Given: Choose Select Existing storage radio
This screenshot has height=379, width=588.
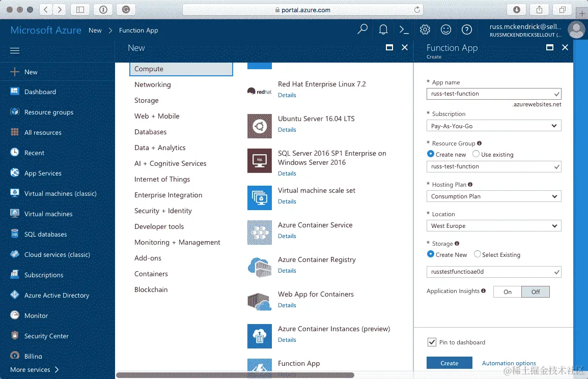Looking at the screenshot, I should click(477, 254).
